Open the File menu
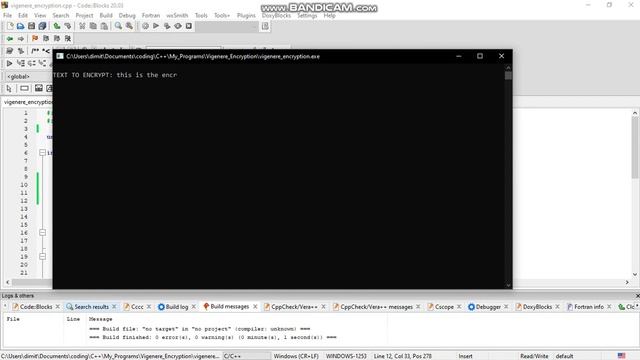Viewport: 640px width, 360px height. pyautogui.click(x=7, y=16)
